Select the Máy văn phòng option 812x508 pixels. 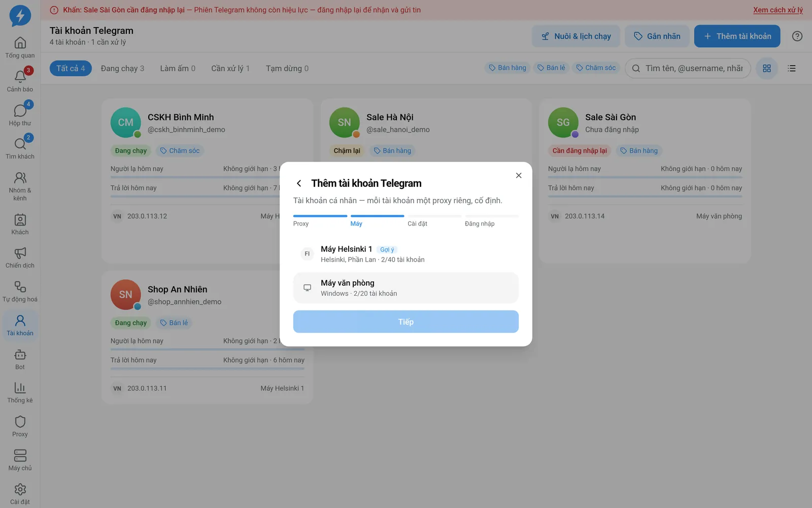pyautogui.click(x=406, y=288)
